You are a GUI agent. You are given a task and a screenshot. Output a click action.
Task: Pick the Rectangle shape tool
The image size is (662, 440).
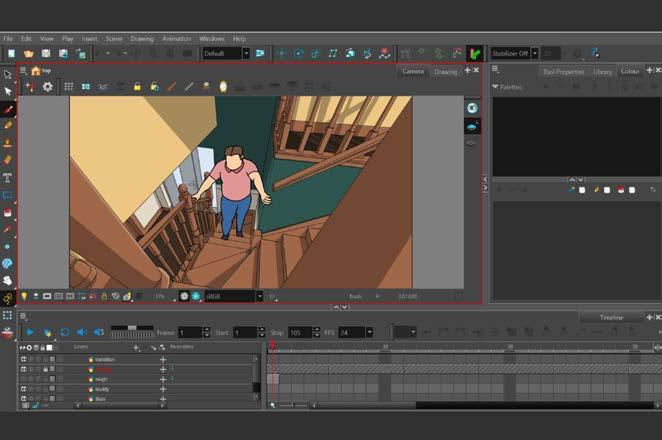(x=8, y=194)
